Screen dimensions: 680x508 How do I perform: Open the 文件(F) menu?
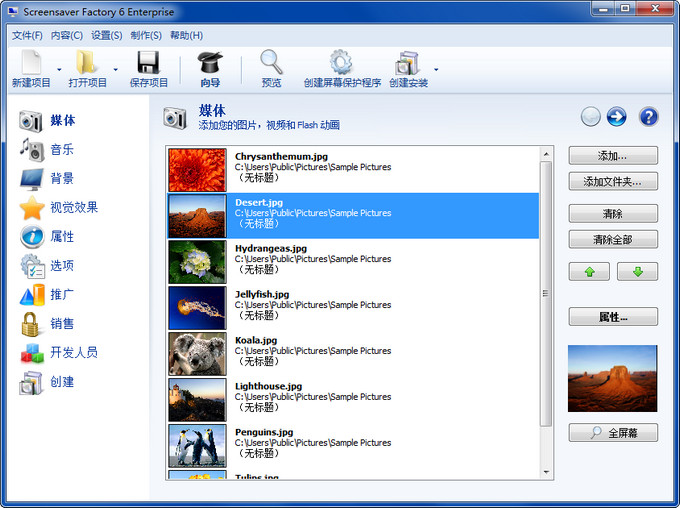(x=27, y=36)
